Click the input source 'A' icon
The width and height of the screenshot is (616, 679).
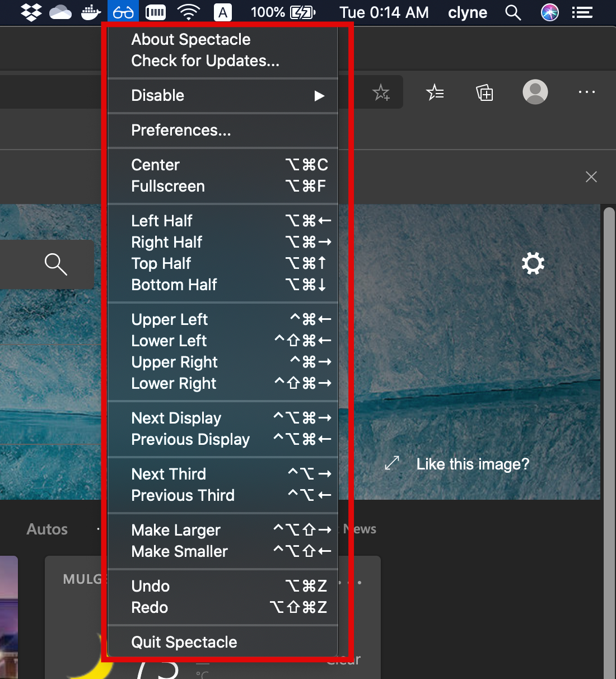coord(223,12)
